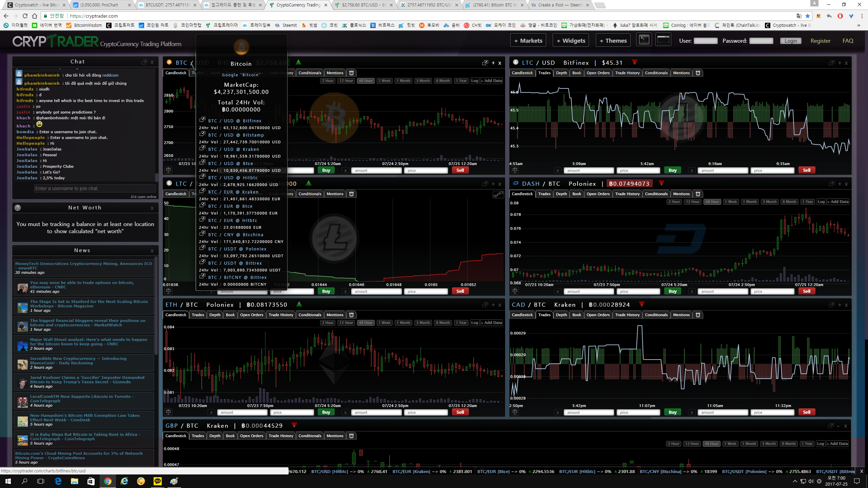
Task: Click the Login button
Action: tap(791, 41)
